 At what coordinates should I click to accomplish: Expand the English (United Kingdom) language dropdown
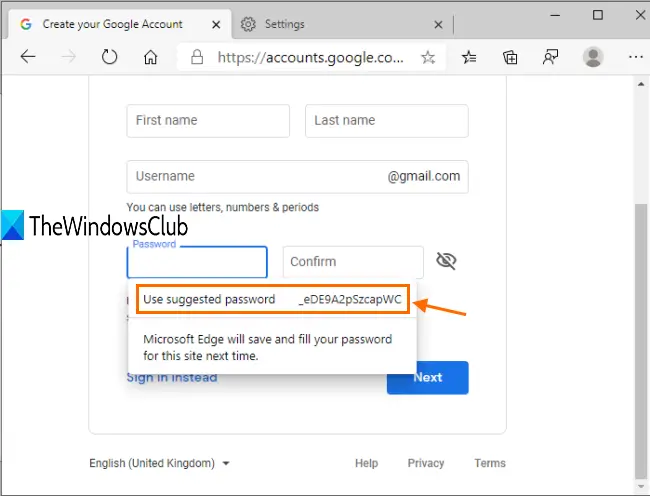point(159,463)
